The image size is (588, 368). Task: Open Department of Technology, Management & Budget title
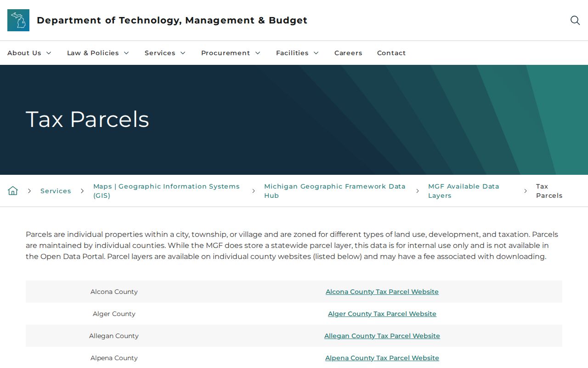point(172,20)
